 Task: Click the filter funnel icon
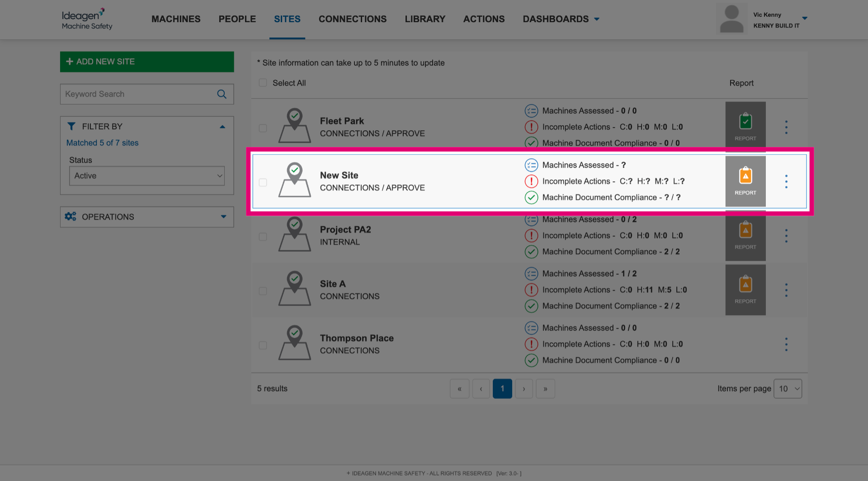click(x=71, y=126)
